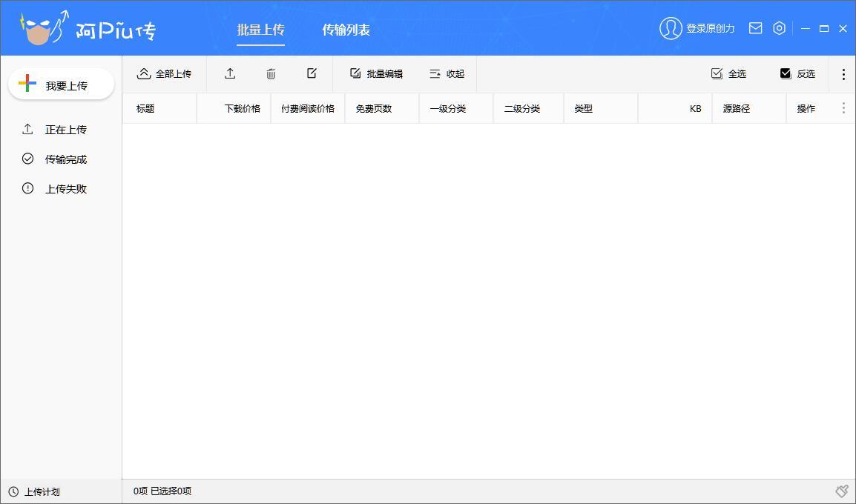
Task: Open 批量编辑 batch edit
Action: 376,73
